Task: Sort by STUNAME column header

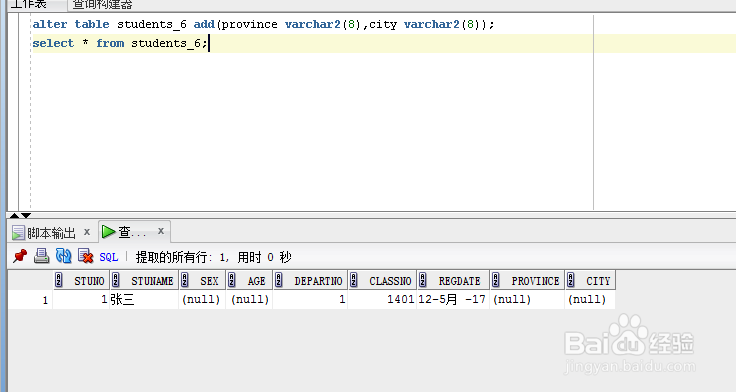Action: click(144, 281)
